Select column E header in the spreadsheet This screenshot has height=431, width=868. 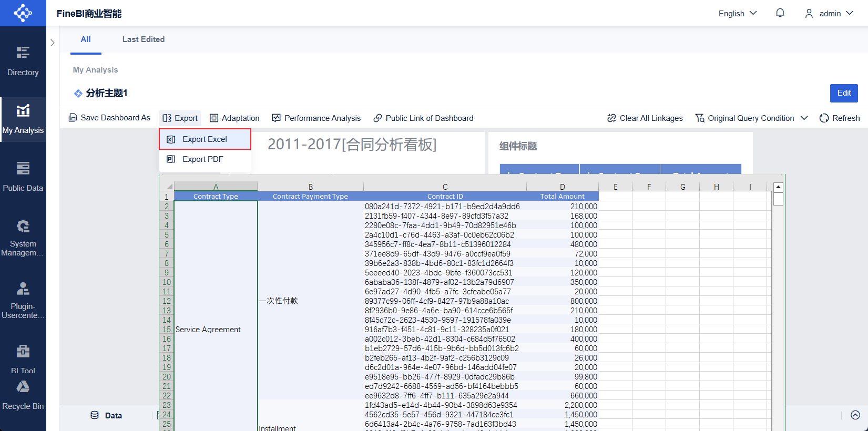(616, 187)
